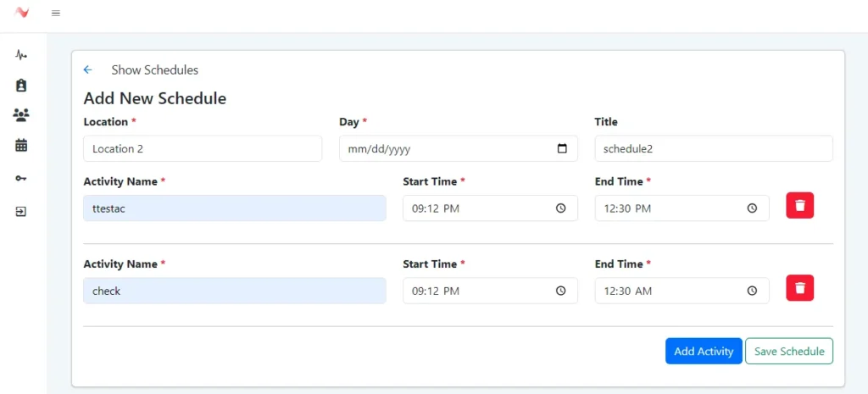This screenshot has height=394, width=868.
Task: Open the key sidebar icon
Action: (x=21, y=178)
